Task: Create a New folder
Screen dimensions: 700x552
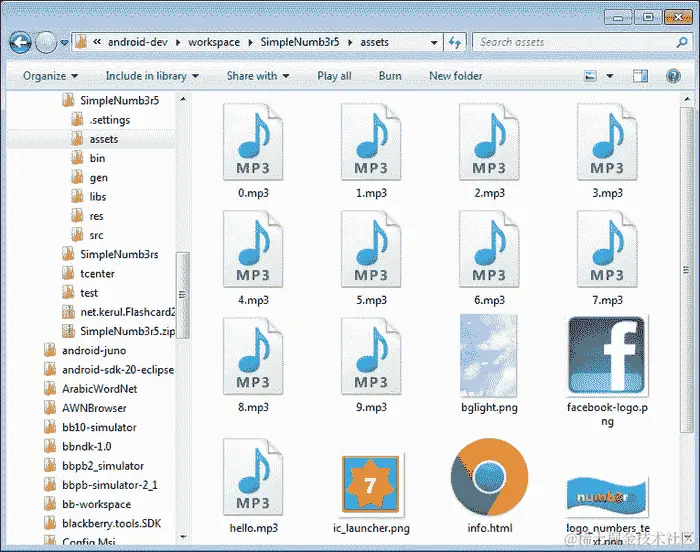Action: [x=456, y=76]
